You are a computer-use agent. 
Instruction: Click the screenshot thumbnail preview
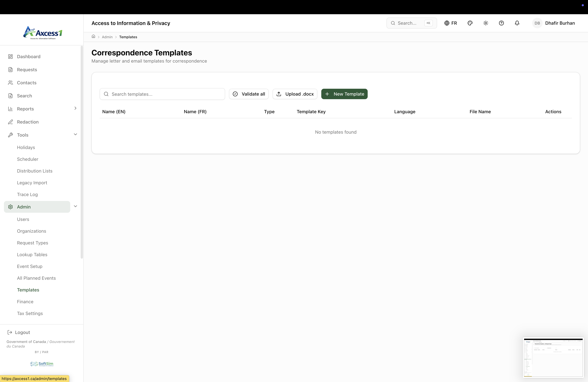553,357
